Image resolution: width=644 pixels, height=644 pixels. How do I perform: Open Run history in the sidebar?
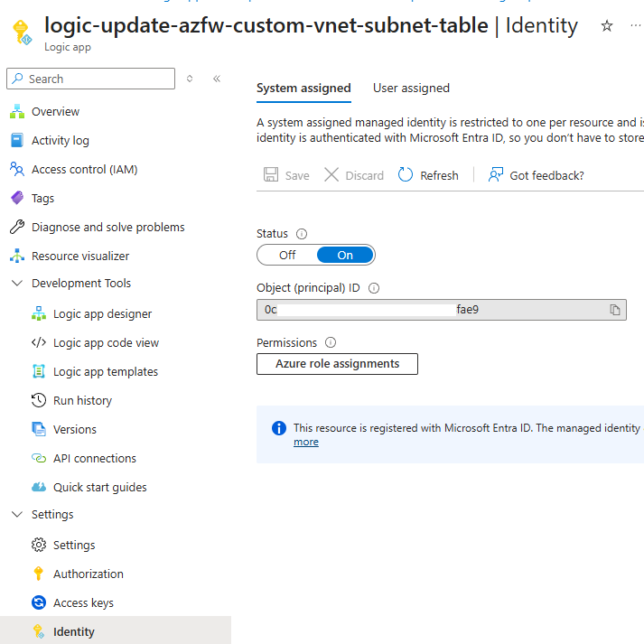[82, 400]
